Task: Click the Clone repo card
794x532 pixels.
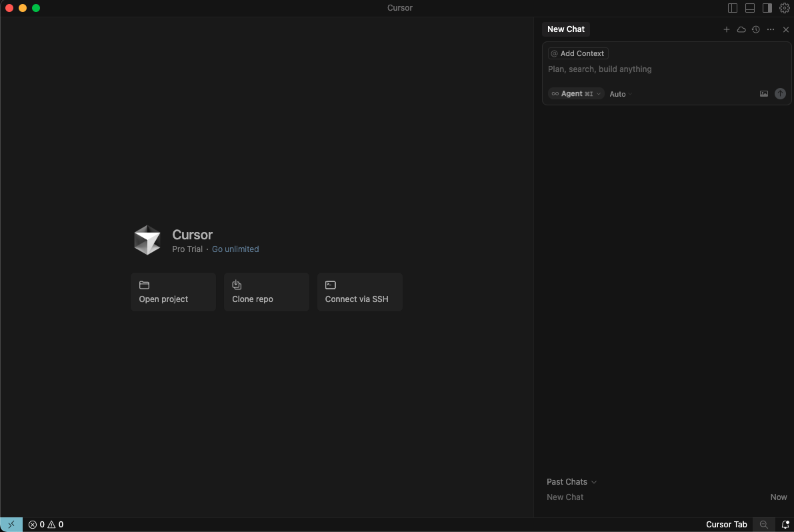Action: [267, 292]
